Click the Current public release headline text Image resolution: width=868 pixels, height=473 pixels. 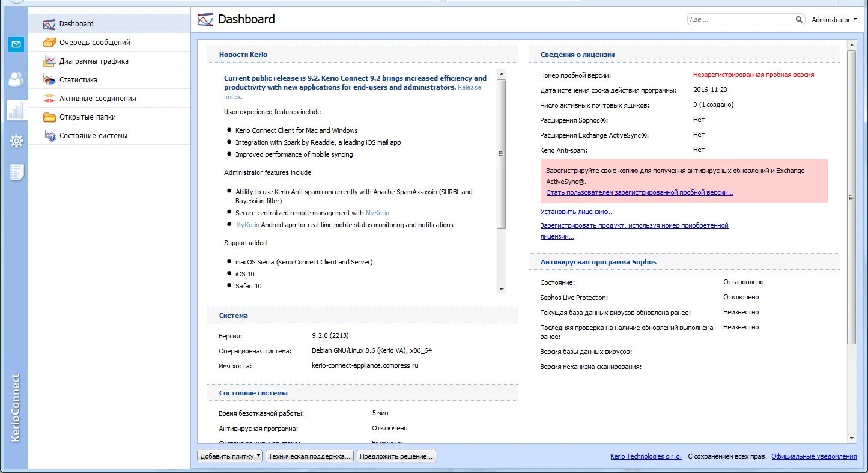click(x=355, y=82)
